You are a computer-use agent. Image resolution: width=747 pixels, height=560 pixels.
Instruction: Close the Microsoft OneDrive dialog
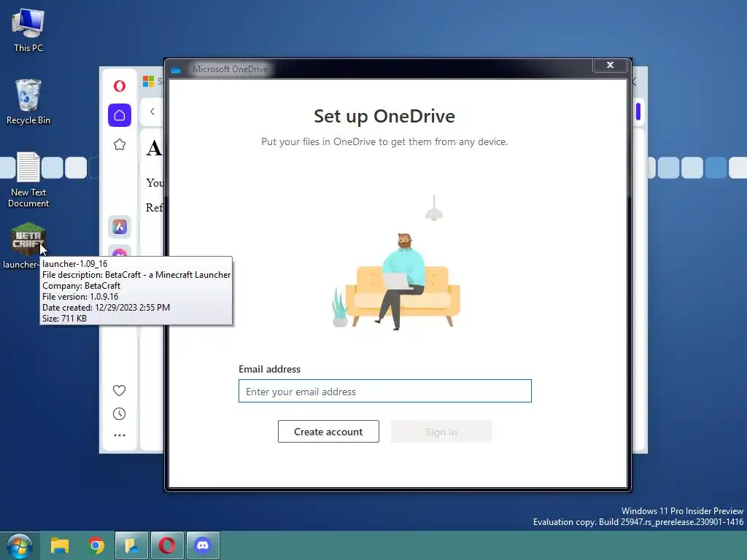[x=610, y=65]
